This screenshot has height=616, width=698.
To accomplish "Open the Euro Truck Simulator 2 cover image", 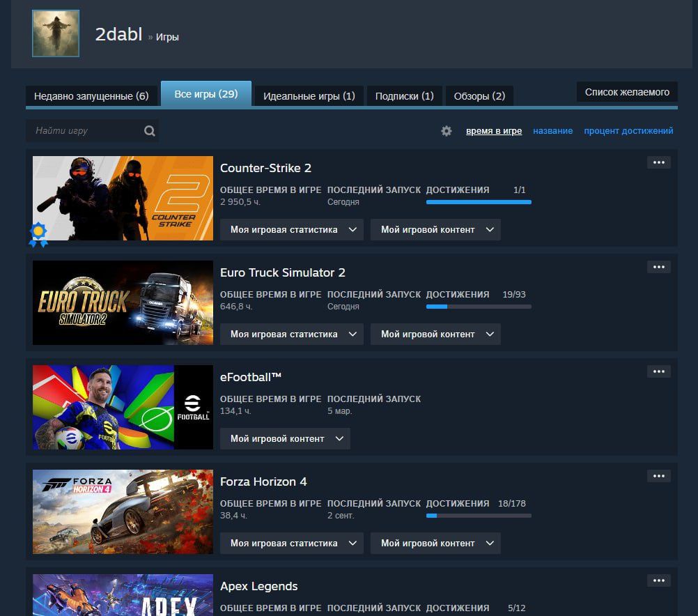I will pos(123,303).
